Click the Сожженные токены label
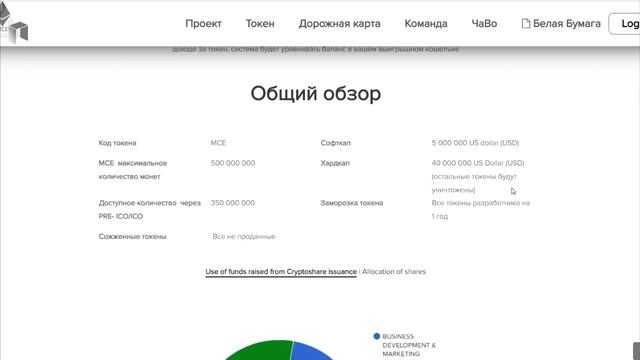The width and height of the screenshot is (640, 360). tap(132, 236)
